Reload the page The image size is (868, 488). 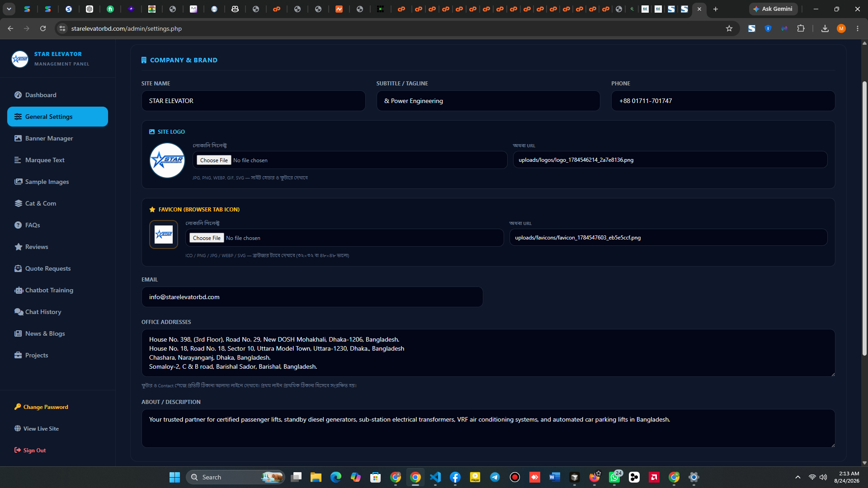coord(43,28)
